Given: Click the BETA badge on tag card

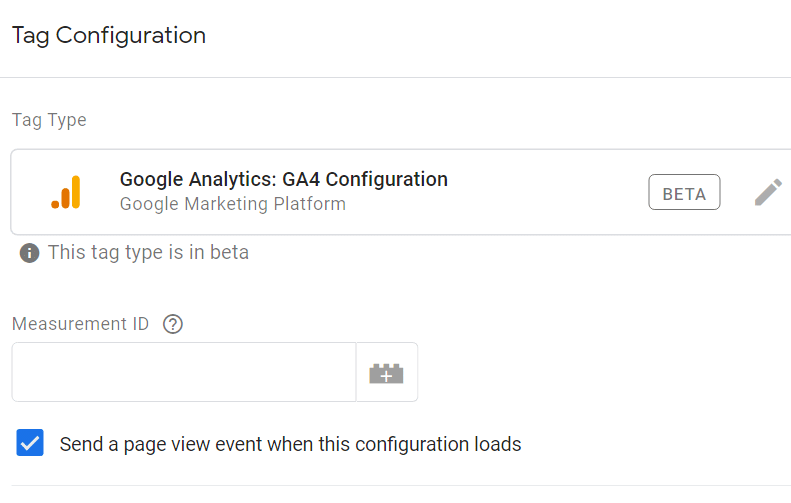Looking at the screenshot, I should point(684,193).
